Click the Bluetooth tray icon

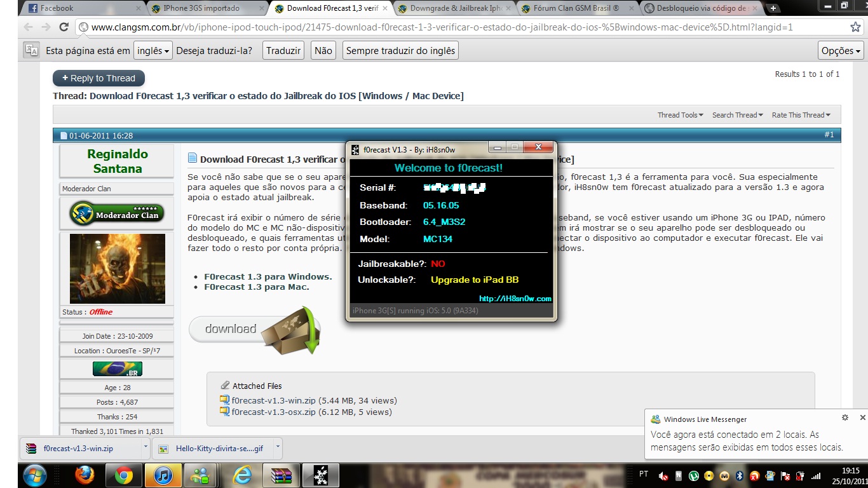(740, 475)
